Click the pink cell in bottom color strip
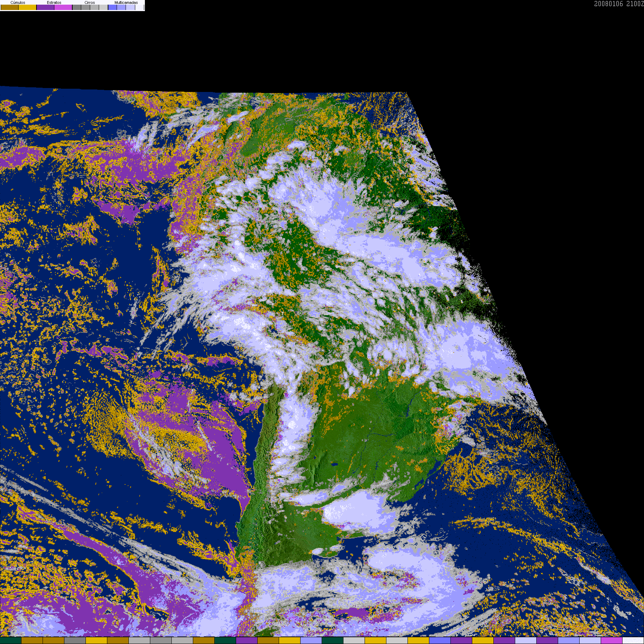The width and height of the screenshot is (644, 644). [x=611, y=640]
